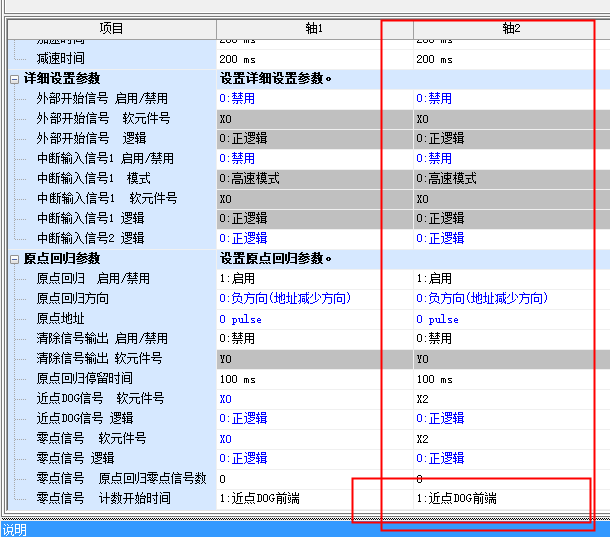The width and height of the screenshot is (610, 537).
Task: Select 轴1 近点DOG信号 软元件号 cell
Action: (314, 399)
